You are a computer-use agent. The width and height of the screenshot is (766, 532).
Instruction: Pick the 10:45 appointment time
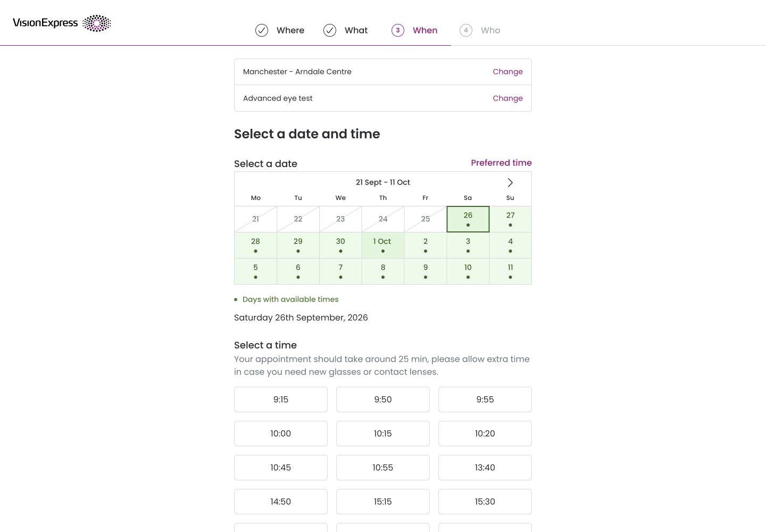pyautogui.click(x=281, y=468)
